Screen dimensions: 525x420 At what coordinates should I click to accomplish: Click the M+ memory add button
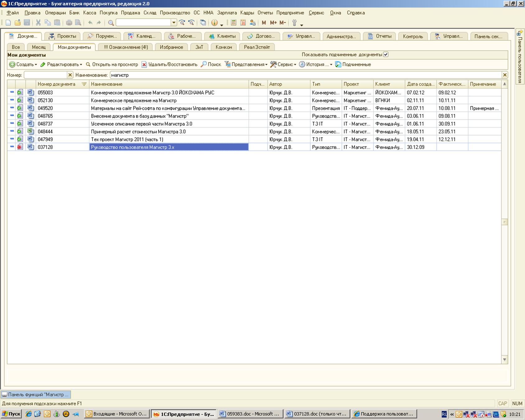[273, 22]
